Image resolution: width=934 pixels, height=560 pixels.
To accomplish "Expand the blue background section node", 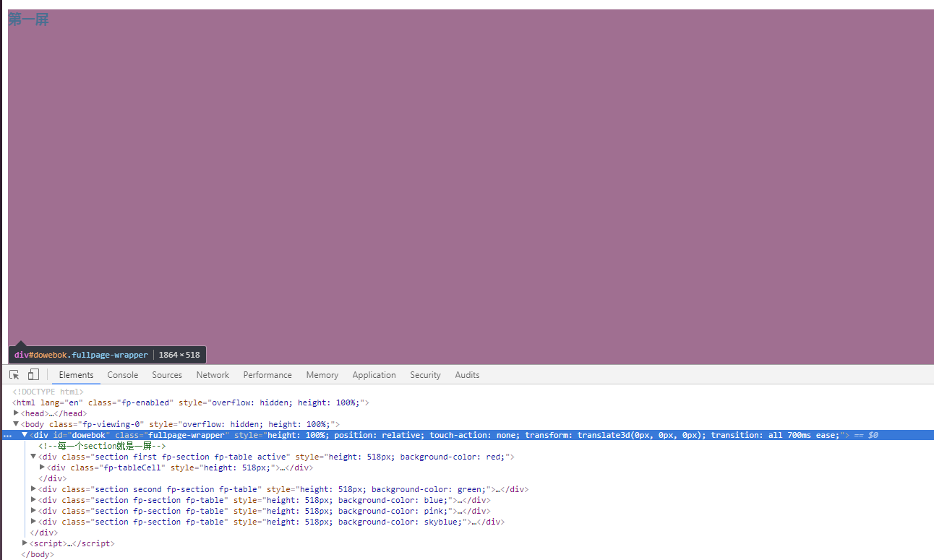I will 33,499.
